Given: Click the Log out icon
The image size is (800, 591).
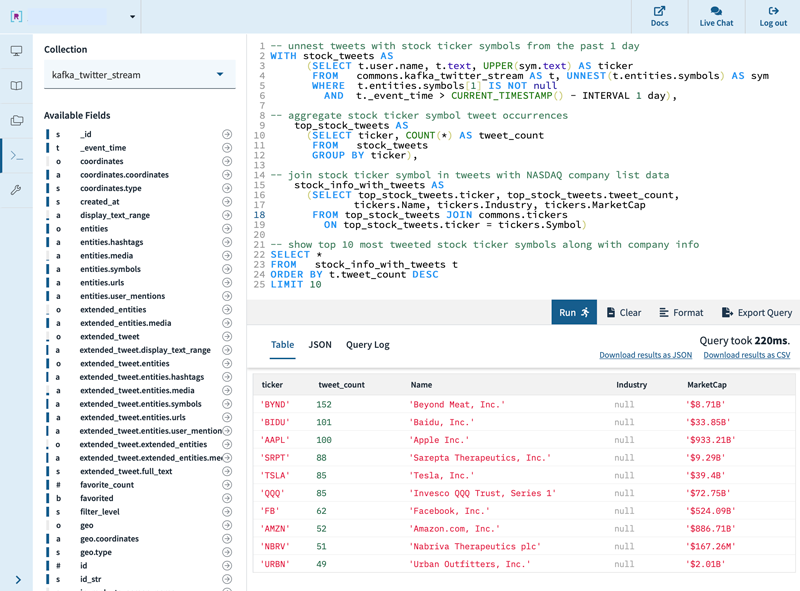Looking at the screenshot, I should [773, 11].
